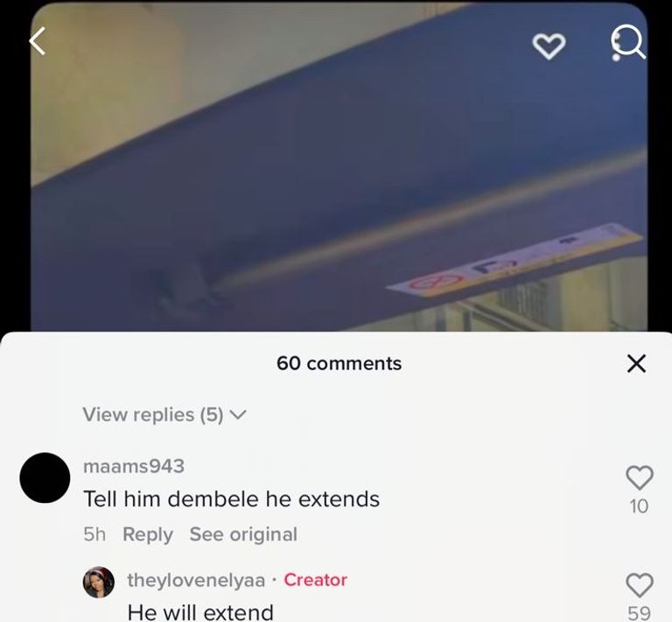Tap the heart icon above the video
The image size is (672, 622).
(x=549, y=46)
